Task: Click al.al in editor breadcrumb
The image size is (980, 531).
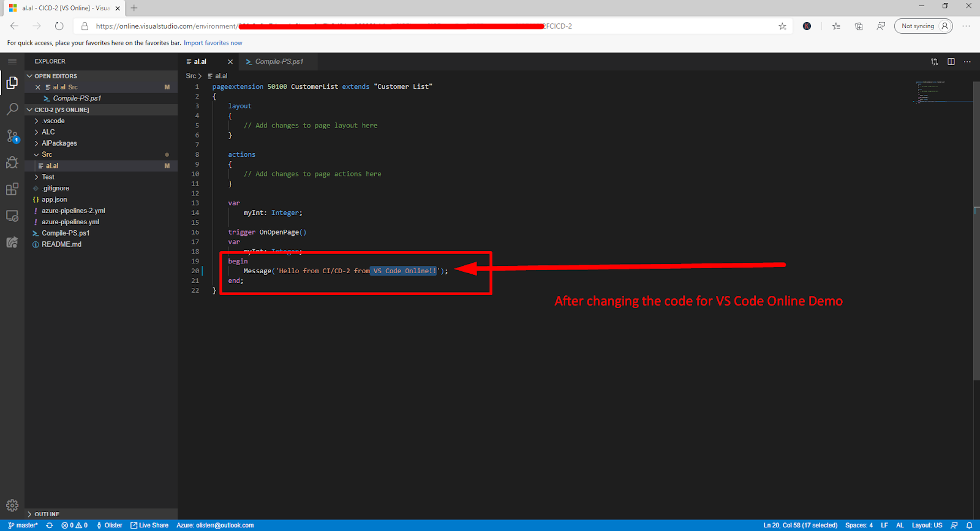Action: point(218,76)
